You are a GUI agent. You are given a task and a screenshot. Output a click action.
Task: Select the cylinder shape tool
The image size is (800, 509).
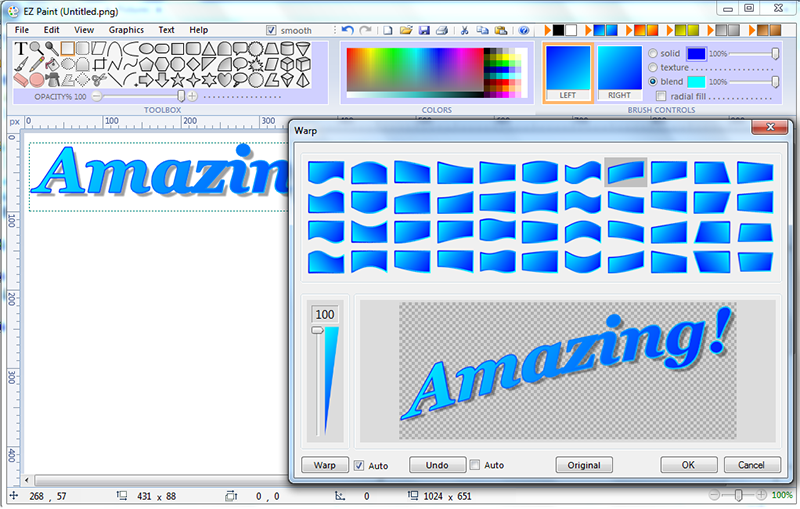pyautogui.click(x=287, y=48)
